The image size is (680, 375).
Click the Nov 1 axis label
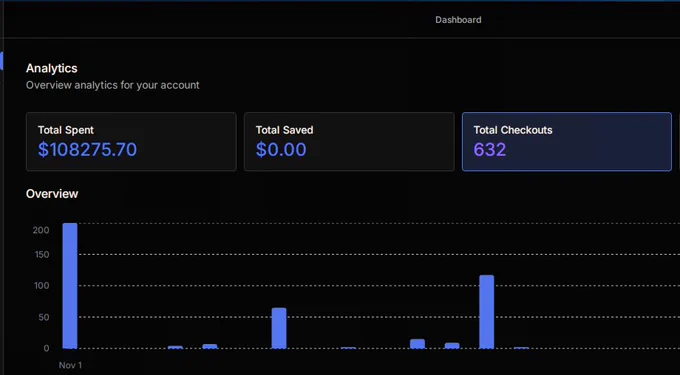coord(70,365)
